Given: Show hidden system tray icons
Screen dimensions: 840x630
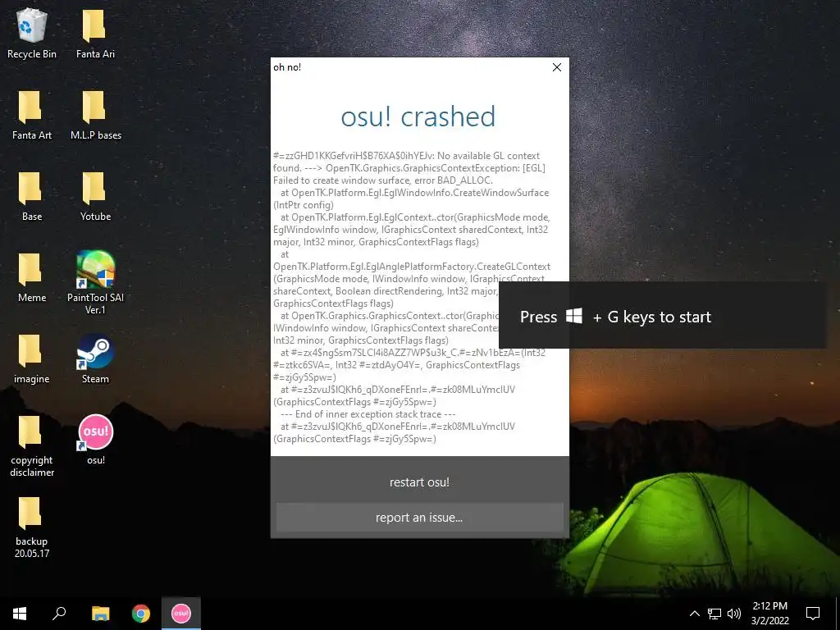Looking at the screenshot, I should [694, 614].
